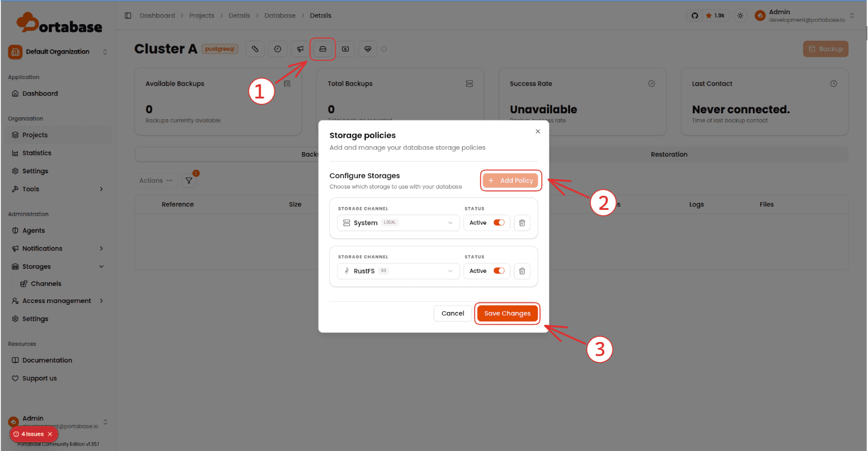Image resolution: width=868 pixels, height=451 pixels.
Task: Open the Actions menu button
Action: click(156, 180)
